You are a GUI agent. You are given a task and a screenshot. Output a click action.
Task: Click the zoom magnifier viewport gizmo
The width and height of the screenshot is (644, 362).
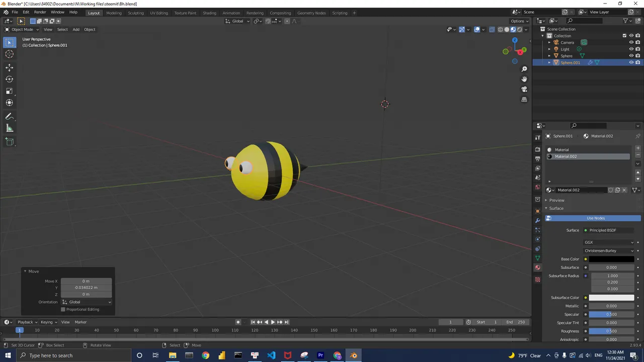[524, 69]
